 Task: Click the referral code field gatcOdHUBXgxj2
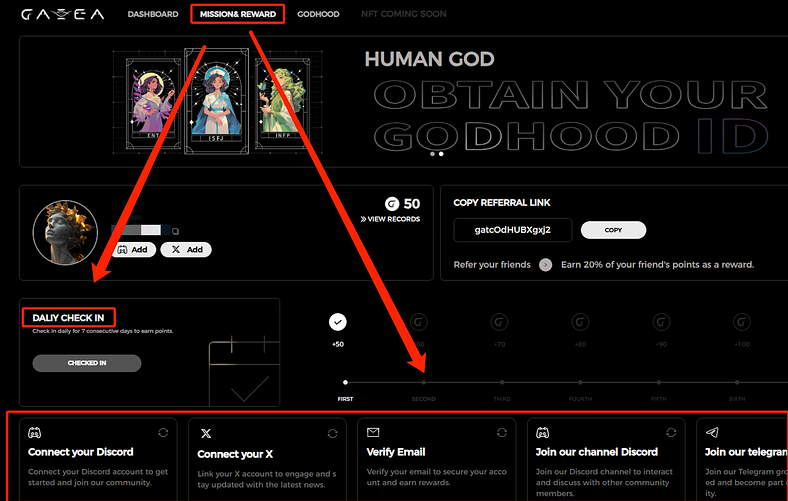tap(513, 230)
